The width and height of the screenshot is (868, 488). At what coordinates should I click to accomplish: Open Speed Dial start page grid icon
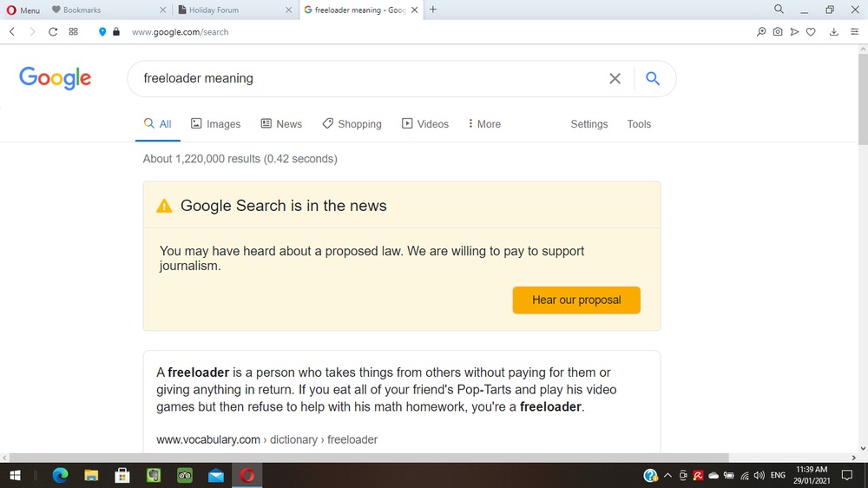coord(74,32)
